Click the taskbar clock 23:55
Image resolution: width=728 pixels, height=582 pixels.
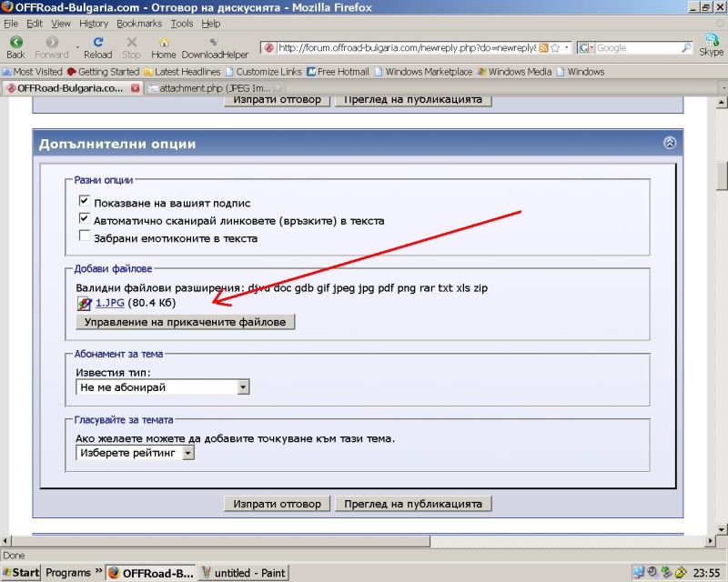[x=707, y=573]
